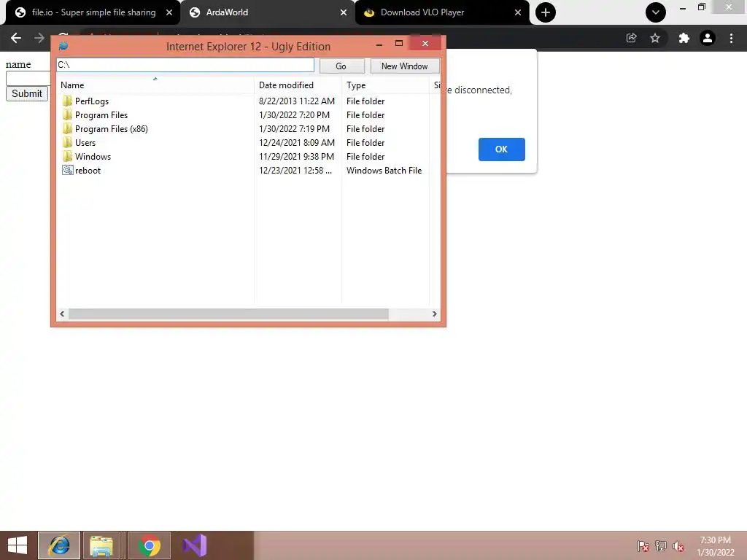The width and height of the screenshot is (747, 560).
Task: Click the Windows Batch File type cell
Action: 384,170
